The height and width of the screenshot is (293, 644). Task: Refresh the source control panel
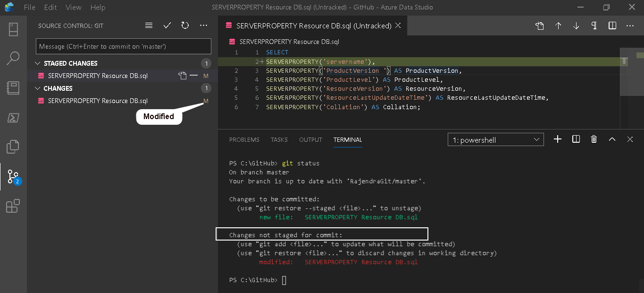point(185,26)
